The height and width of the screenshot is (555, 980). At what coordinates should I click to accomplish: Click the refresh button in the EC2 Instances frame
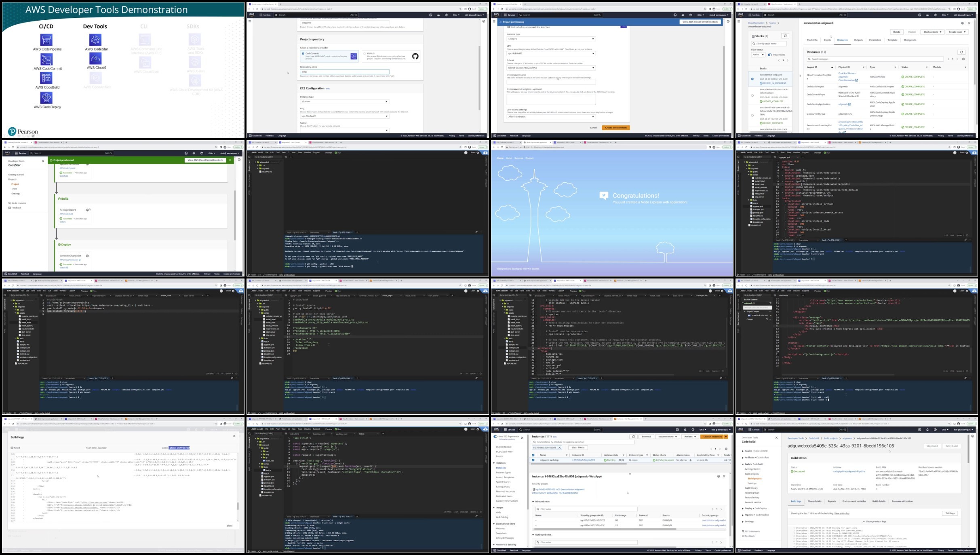[633, 437]
